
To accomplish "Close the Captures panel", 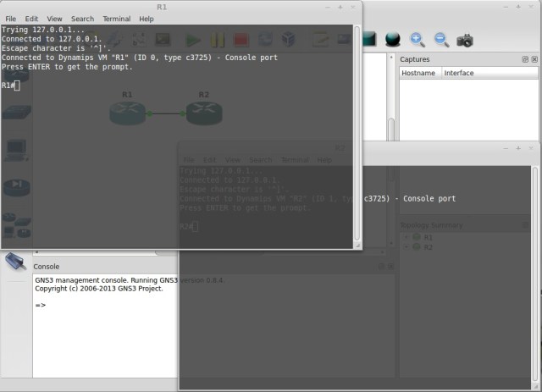I will (x=534, y=59).
